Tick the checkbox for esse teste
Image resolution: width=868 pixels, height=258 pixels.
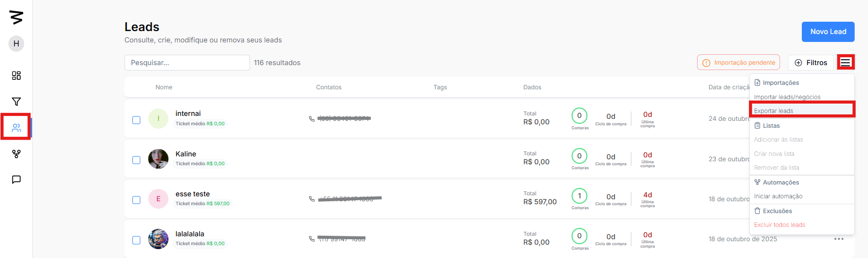tap(136, 200)
